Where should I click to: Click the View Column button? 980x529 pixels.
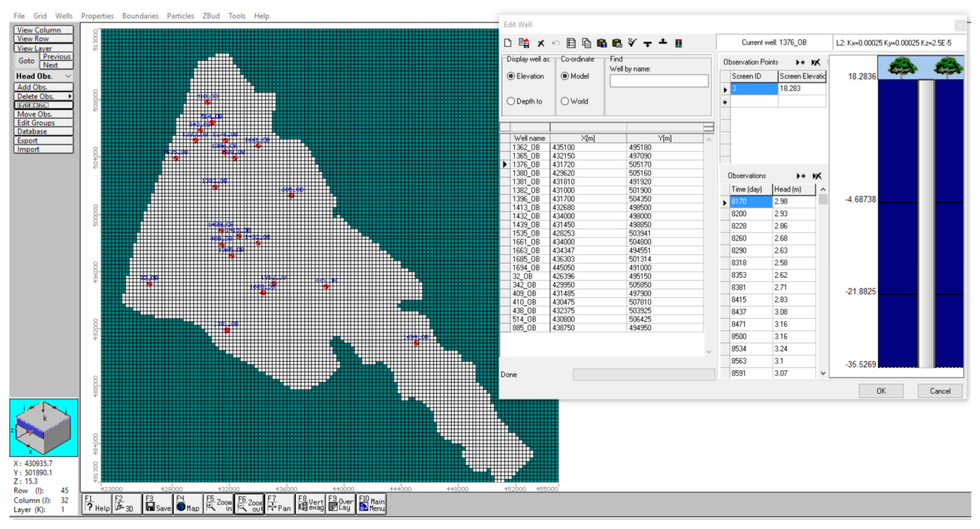tap(44, 30)
